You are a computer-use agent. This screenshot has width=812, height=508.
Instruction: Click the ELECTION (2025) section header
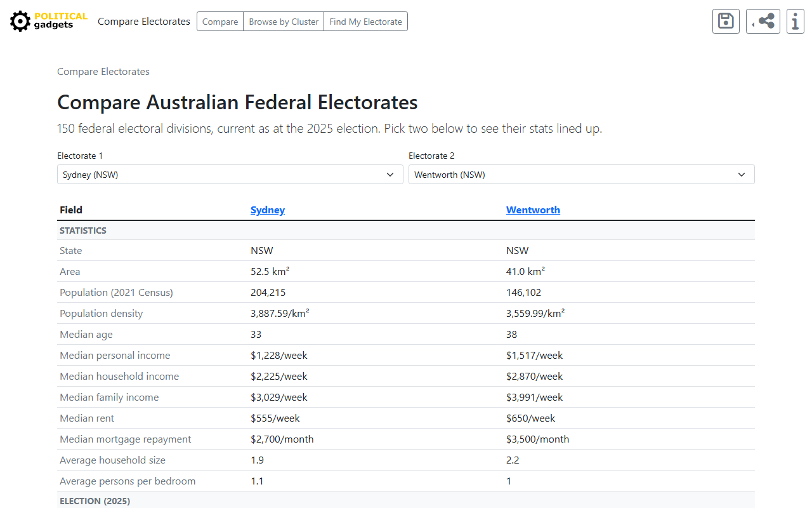(95, 501)
